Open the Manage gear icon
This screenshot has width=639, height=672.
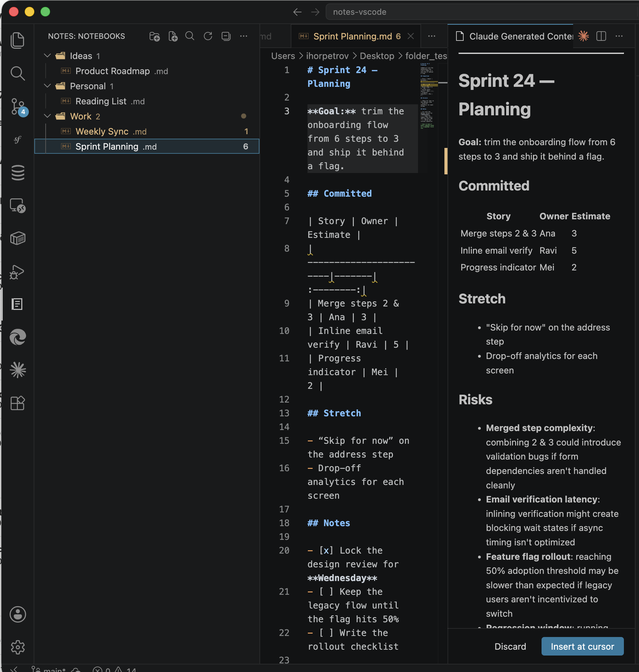coord(18,647)
